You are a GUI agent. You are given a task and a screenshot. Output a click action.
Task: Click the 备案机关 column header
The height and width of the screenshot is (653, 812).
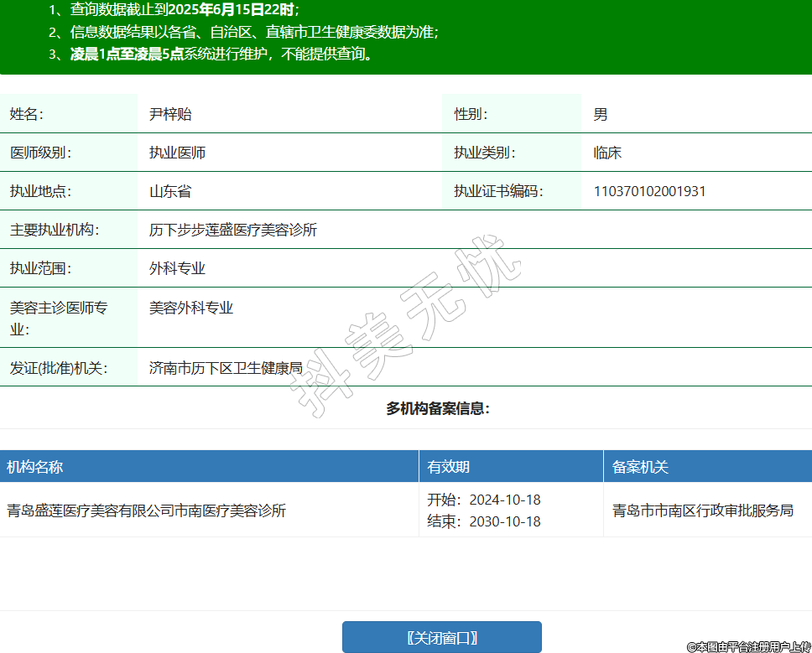tap(640, 467)
